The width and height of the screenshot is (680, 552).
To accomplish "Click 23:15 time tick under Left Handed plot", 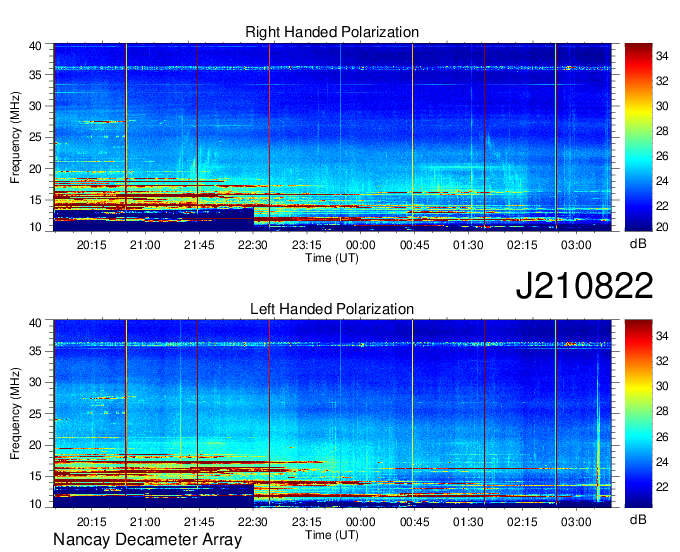I will click(307, 522).
